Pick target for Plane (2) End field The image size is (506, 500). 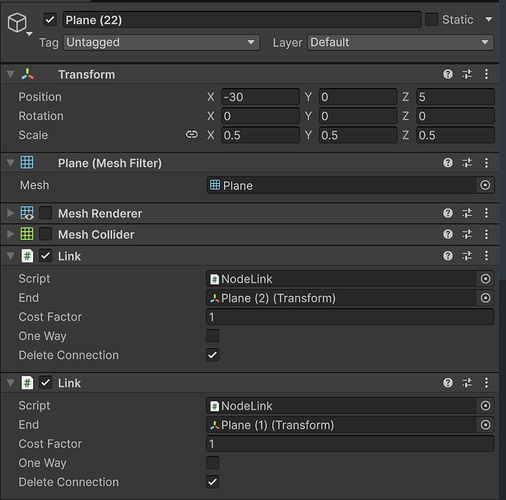tap(485, 298)
